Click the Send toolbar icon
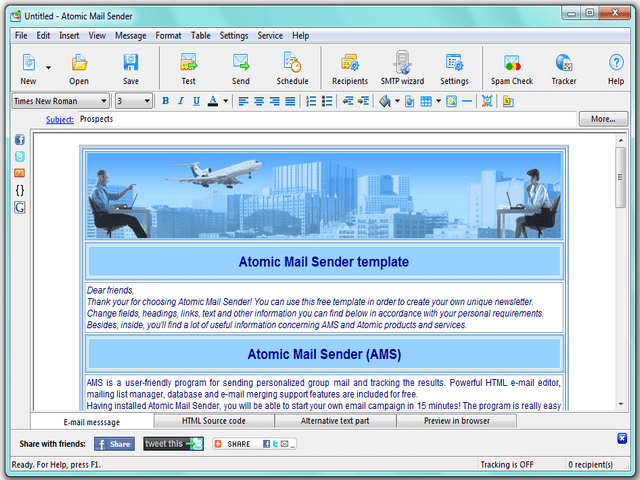The width and height of the screenshot is (640, 480). tap(240, 68)
